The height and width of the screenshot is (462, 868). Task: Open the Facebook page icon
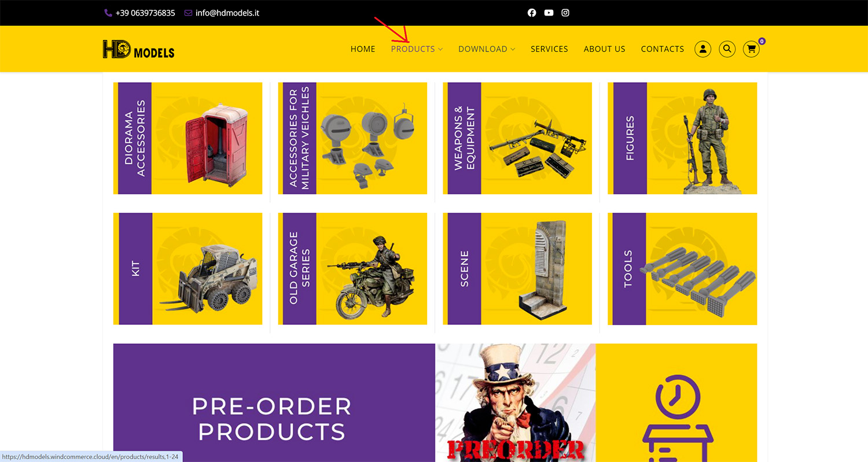tap(532, 13)
